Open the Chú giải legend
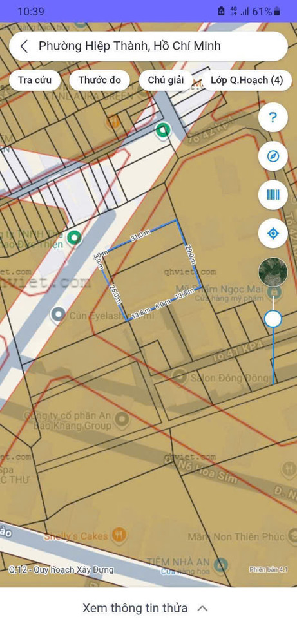 [166, 80]
